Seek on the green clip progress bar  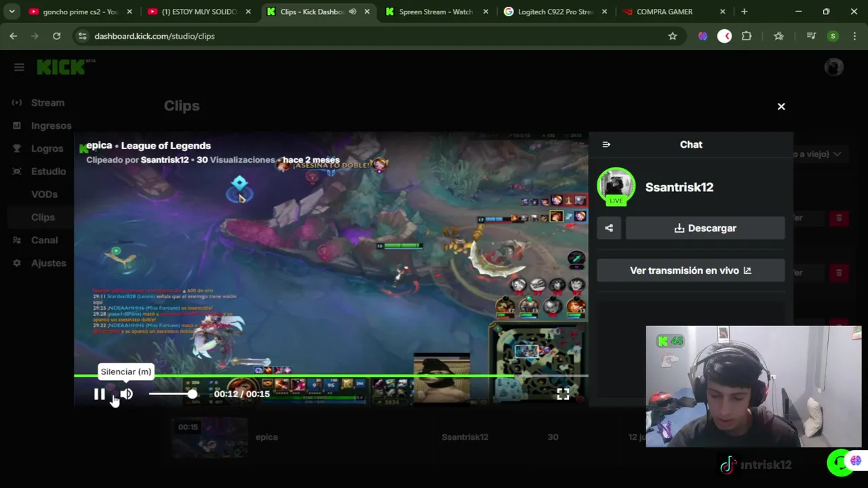pyautogui.click(x=331, y=375)
